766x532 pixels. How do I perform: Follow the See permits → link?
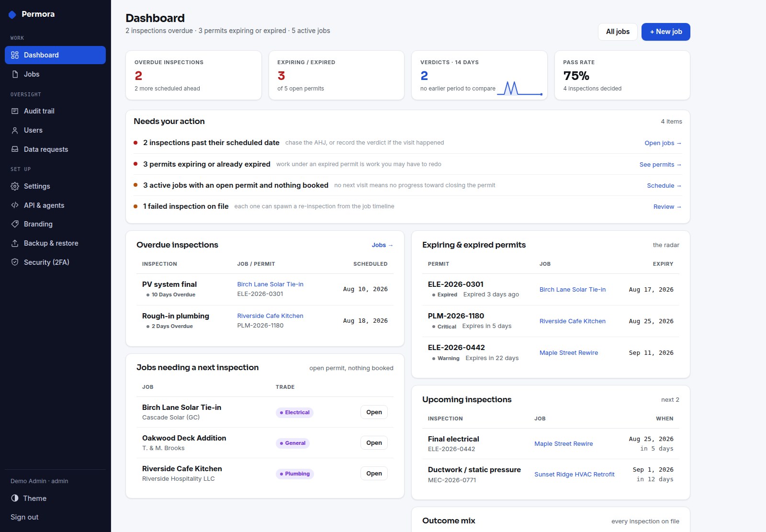660,165
